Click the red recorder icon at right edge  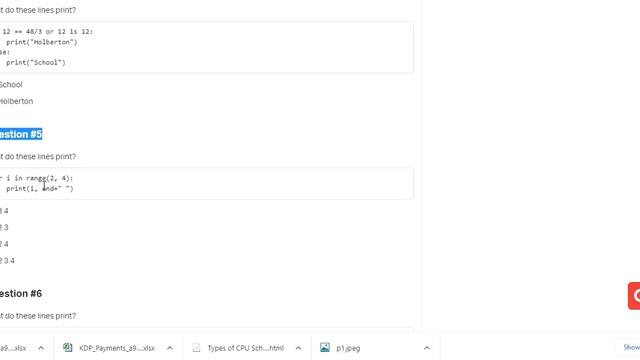pyautogui.click(x=634, y=296)
